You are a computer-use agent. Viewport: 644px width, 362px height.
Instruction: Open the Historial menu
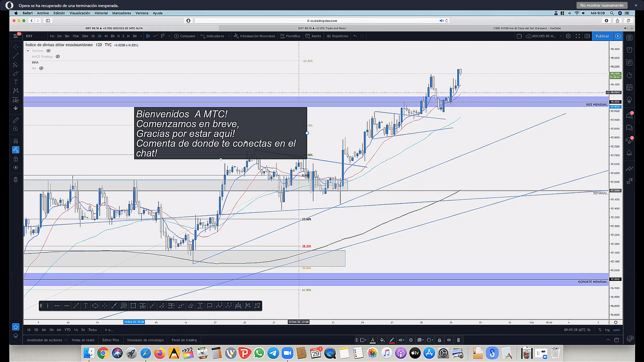pos(101,13)
